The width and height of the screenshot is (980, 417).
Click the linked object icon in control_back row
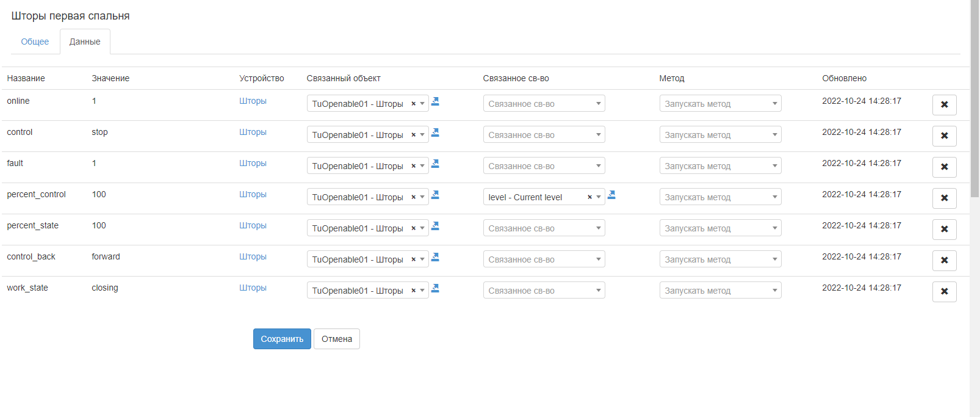(435, 257)
